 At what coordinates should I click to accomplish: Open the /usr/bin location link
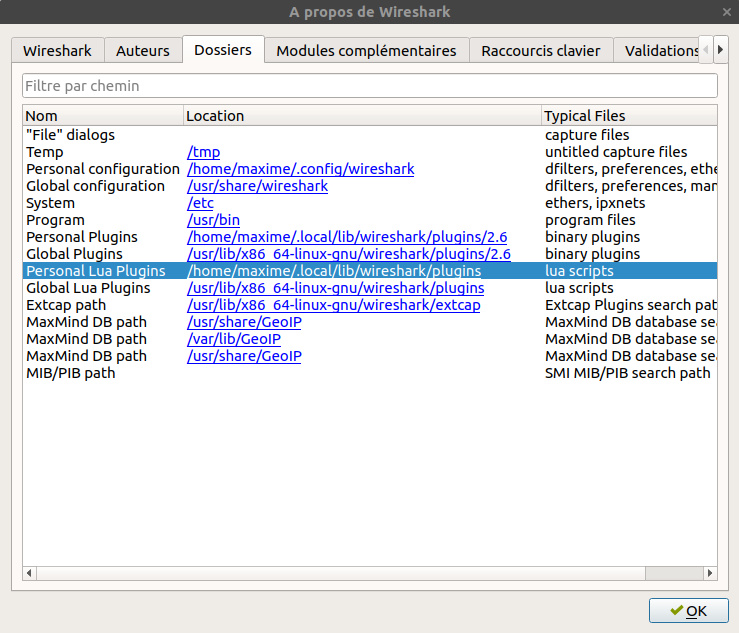(213, 220)
